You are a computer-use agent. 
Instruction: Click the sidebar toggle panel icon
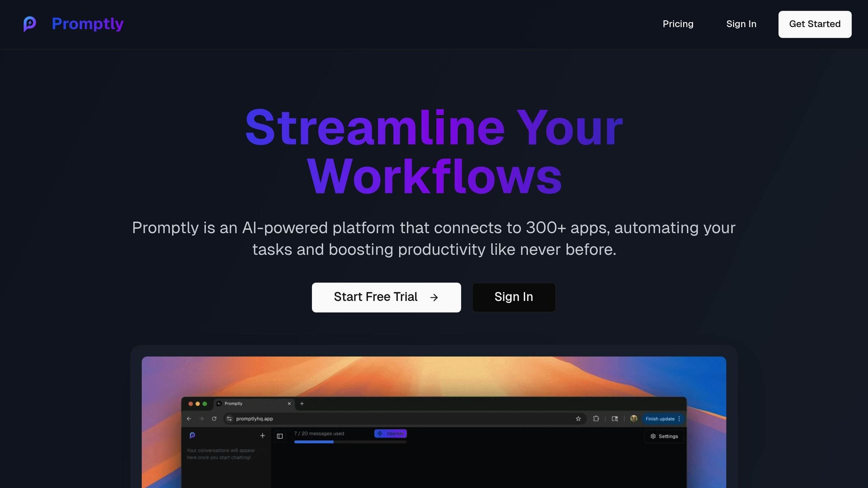(280, 436)
